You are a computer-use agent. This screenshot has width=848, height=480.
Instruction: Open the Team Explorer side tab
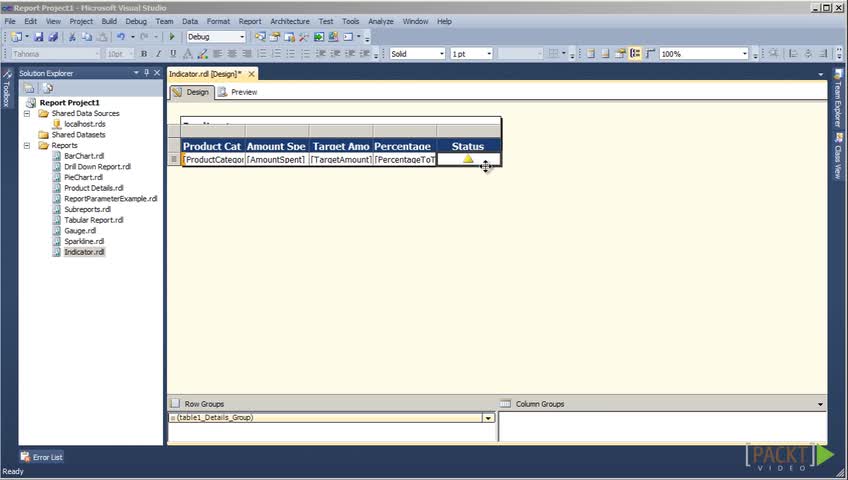pos(838,99)
